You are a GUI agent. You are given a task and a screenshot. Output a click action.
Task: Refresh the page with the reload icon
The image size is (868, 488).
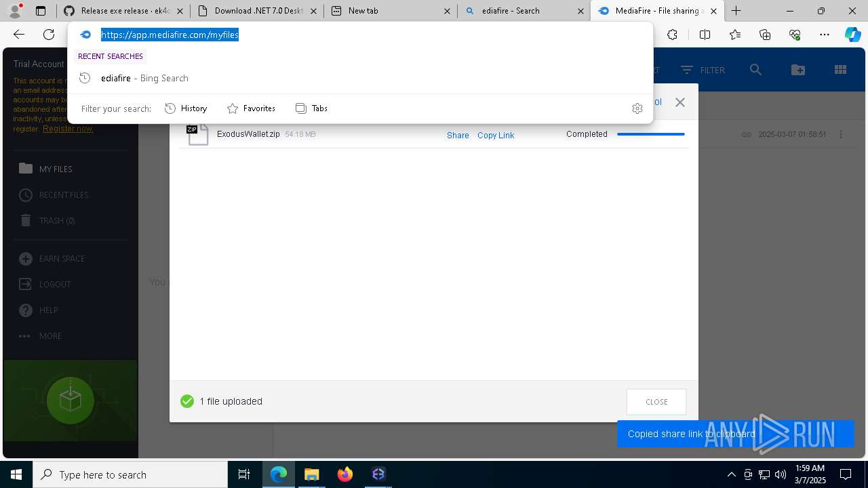(x=49, y=35)
